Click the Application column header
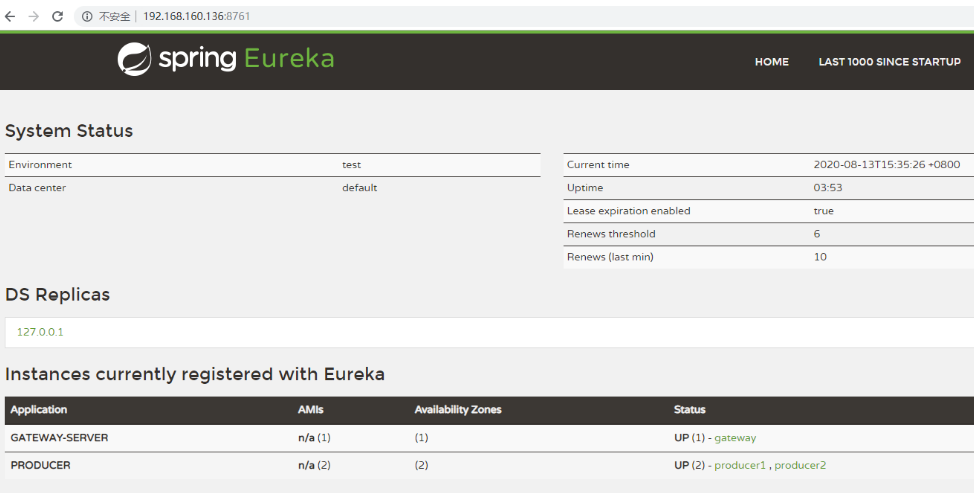 39,410
